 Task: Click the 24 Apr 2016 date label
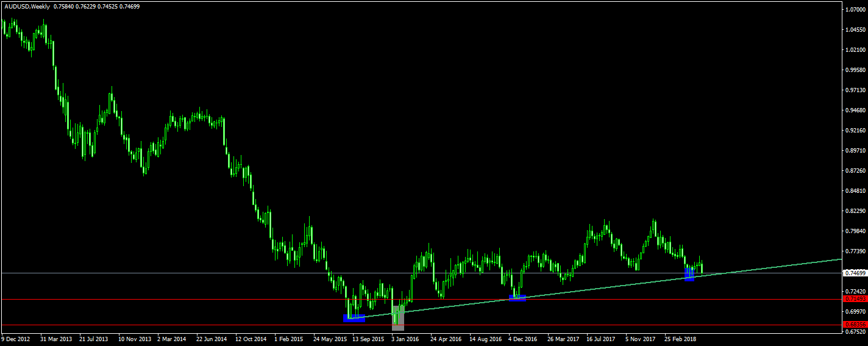pyautogui.click(x=447, y=337)
